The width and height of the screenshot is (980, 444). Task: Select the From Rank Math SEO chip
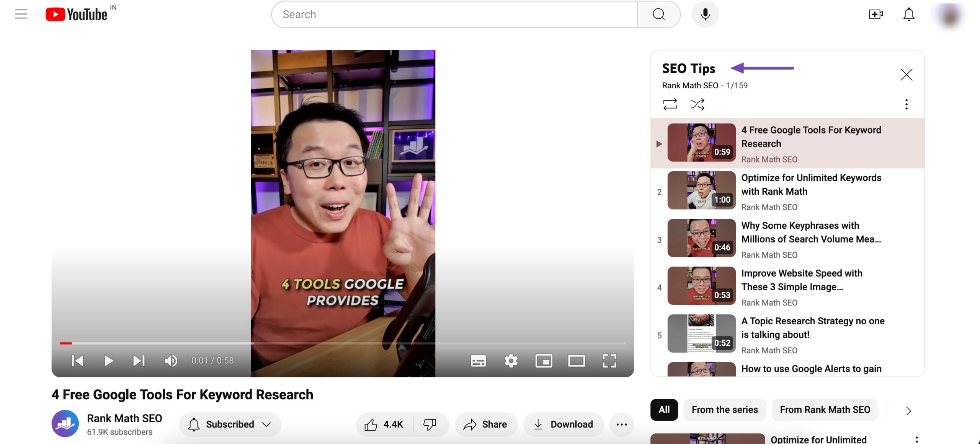click(825, 410)
